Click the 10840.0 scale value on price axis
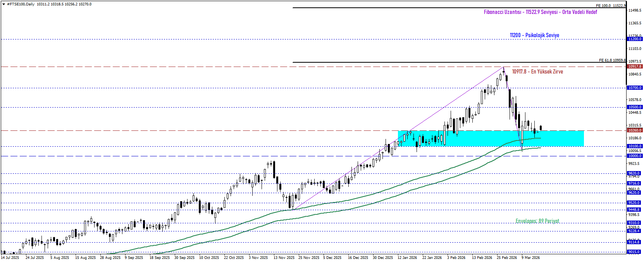Image resolution: width=644 pixels, height=262 pixels. (x=635, y=74)
